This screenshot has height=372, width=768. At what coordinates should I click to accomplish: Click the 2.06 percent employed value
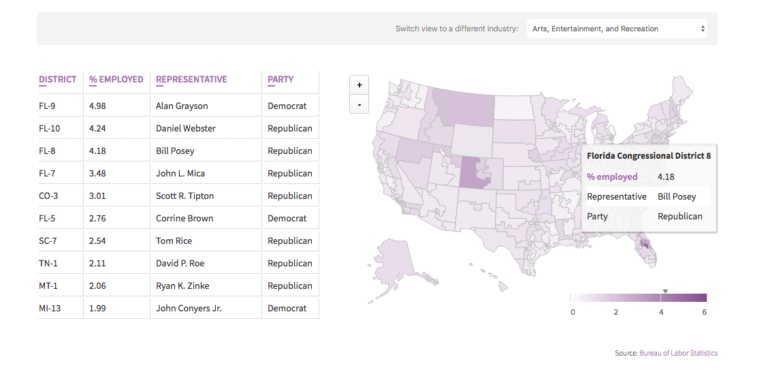(x=97, y=286)
